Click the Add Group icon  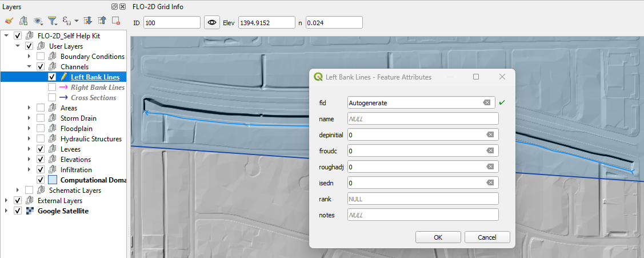[23, 21]
